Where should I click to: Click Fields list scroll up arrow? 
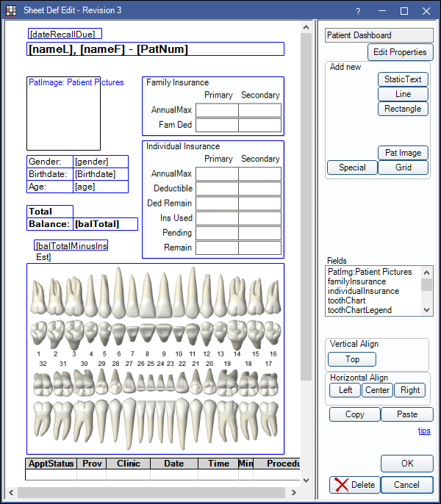point(426,273)
